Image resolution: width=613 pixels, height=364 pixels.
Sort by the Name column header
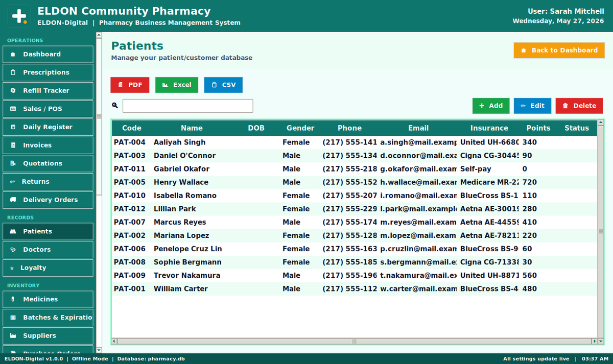pyautogui.click(x=192, y=128)
